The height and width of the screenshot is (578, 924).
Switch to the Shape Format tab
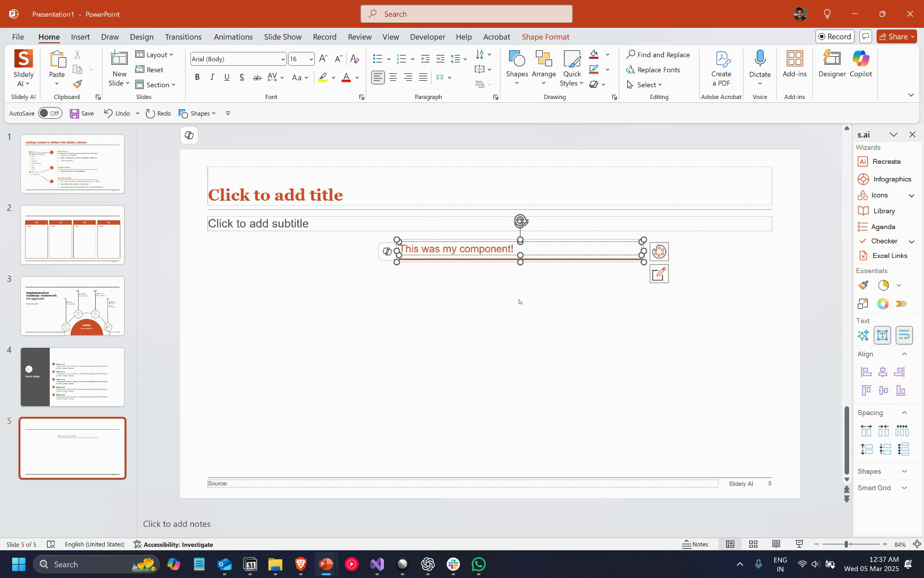(x=545, y=37)
